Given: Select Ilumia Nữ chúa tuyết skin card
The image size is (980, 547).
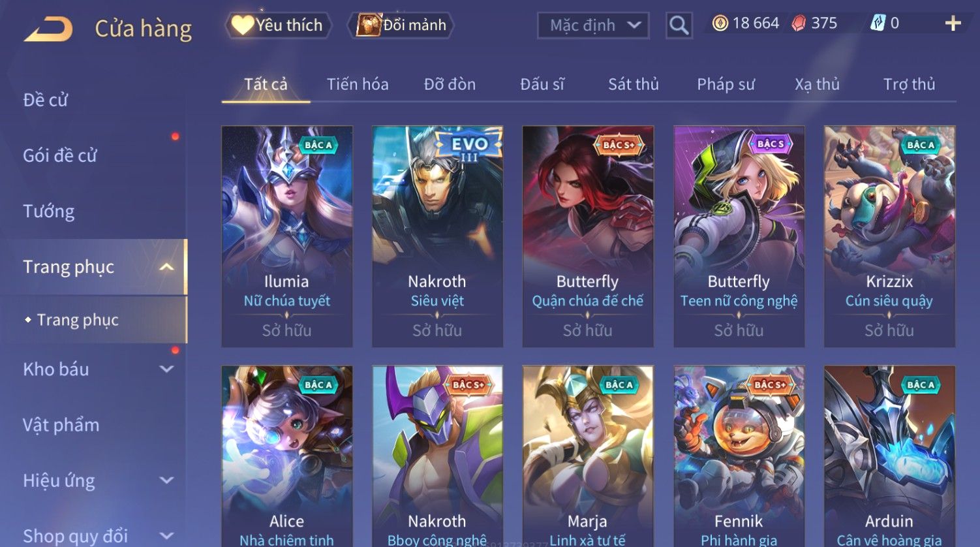Looking at the screenshot, I should [287, 236].
